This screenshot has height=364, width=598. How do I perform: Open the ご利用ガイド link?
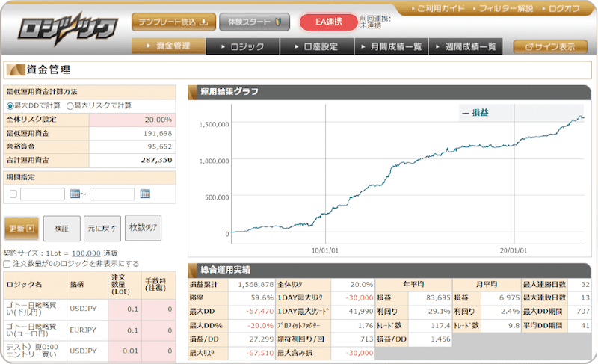pos(443,9)
